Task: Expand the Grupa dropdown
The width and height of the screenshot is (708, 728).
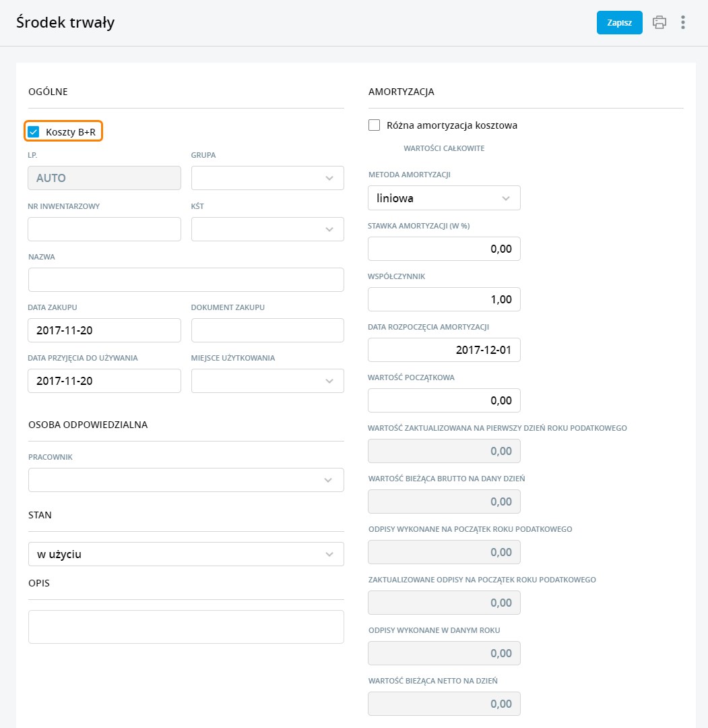Action: [267, 178]
